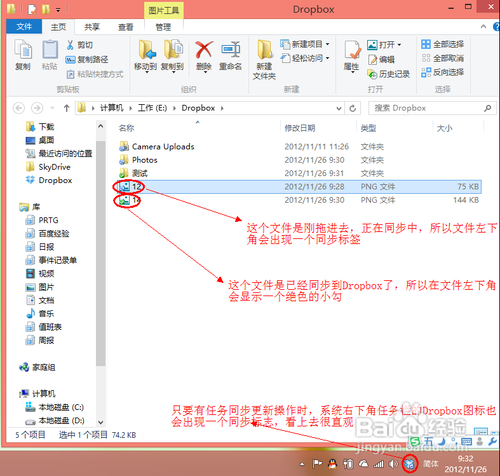Open 下载 in the navigation pane
Image resolution: width=500 pixels, height=476 pixels.
pos(40,127)
